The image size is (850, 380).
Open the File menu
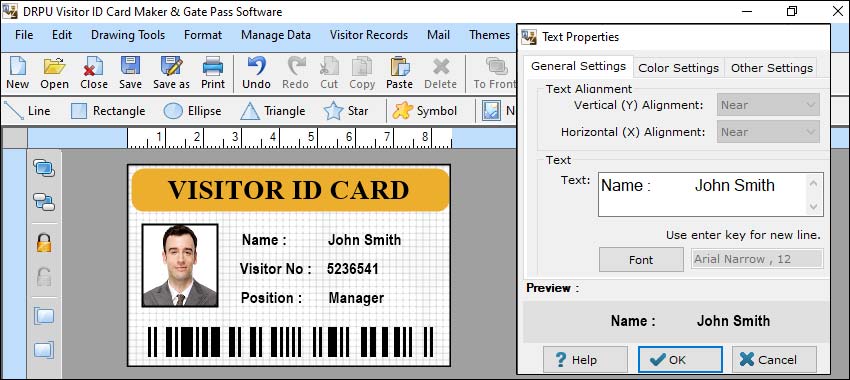[24, 35]
